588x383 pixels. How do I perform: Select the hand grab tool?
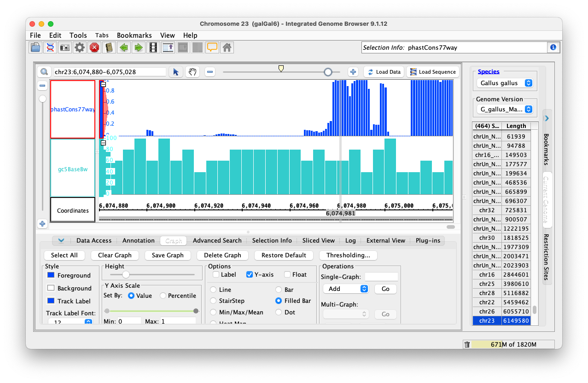192,72
